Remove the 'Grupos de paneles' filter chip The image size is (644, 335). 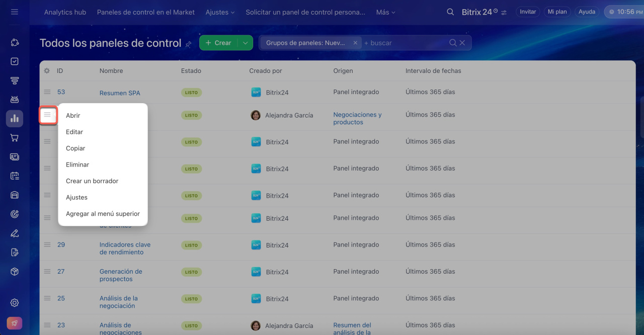point(355,43)
